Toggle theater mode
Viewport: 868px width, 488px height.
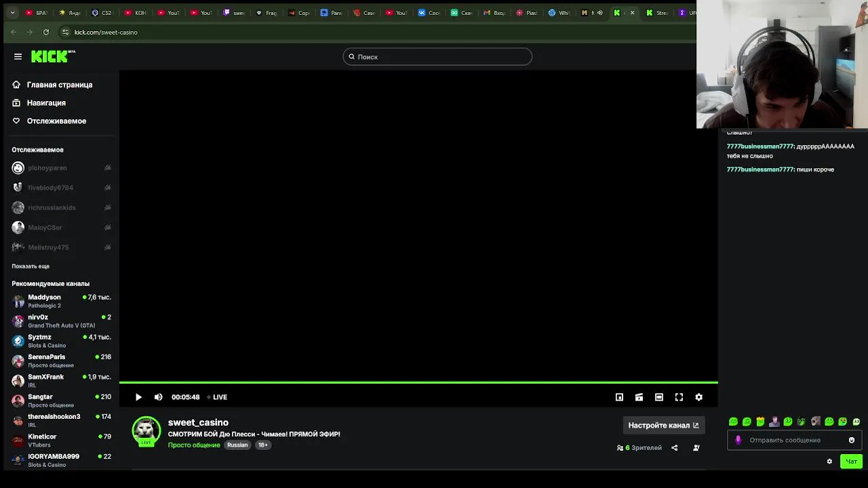659,397
